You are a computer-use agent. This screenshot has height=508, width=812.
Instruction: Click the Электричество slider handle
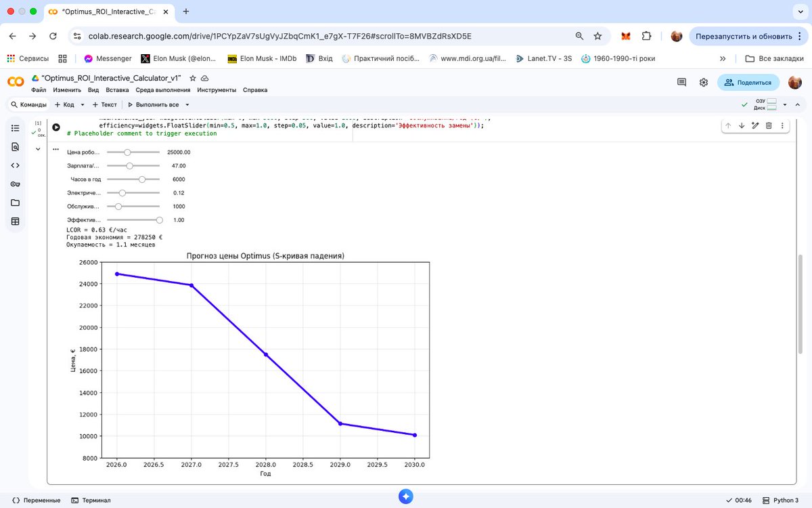click(122, 193)
